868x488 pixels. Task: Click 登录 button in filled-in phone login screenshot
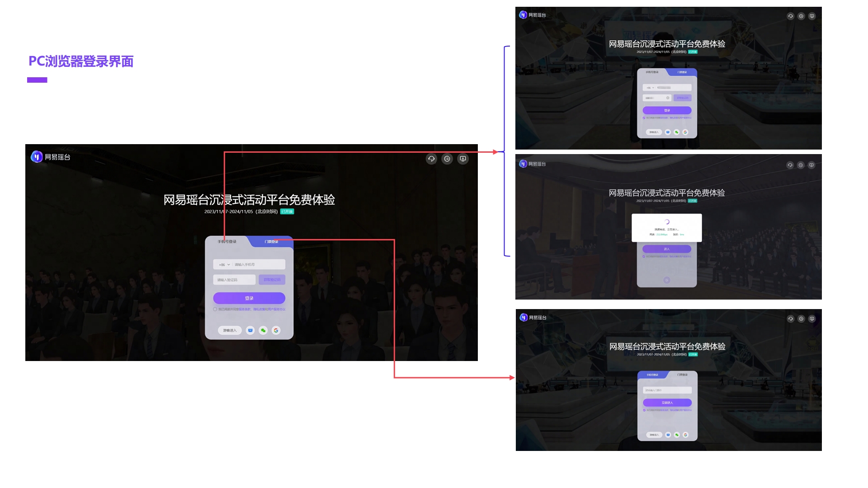pyautogui.click(x=667, y=110)
